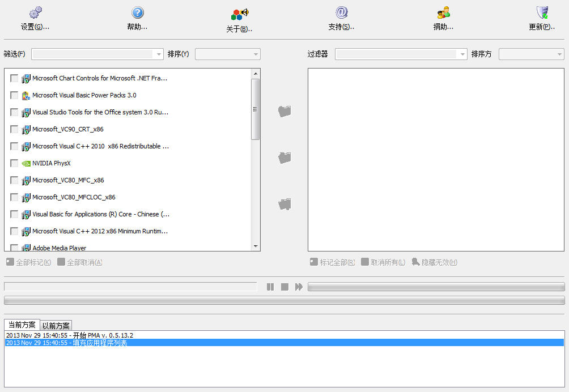Check the NVIDIA PhysX checkbox
The image size is (569, 392).
pos(14,163)
